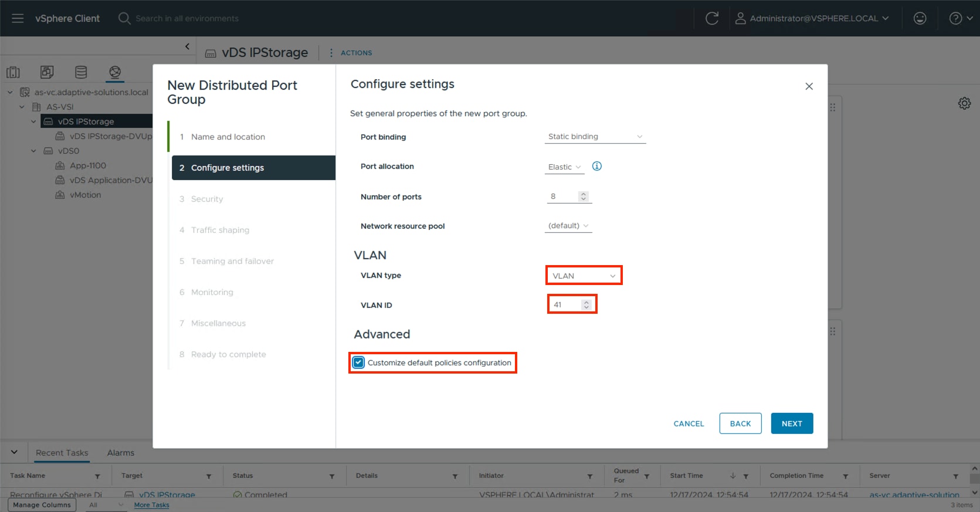
Task: Select step 2 Configure settings
Action: pyautogui.click(x=253, y=168)
